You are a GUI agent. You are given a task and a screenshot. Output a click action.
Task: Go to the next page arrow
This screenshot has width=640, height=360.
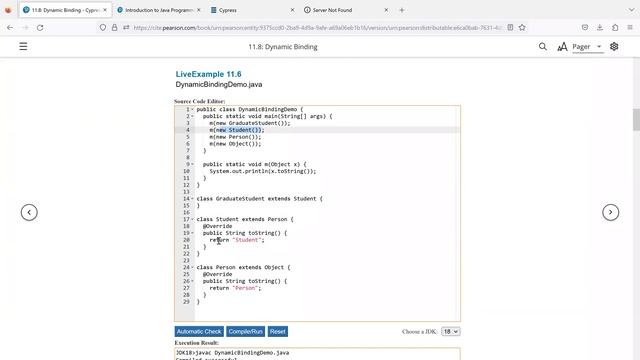point(610,212)
